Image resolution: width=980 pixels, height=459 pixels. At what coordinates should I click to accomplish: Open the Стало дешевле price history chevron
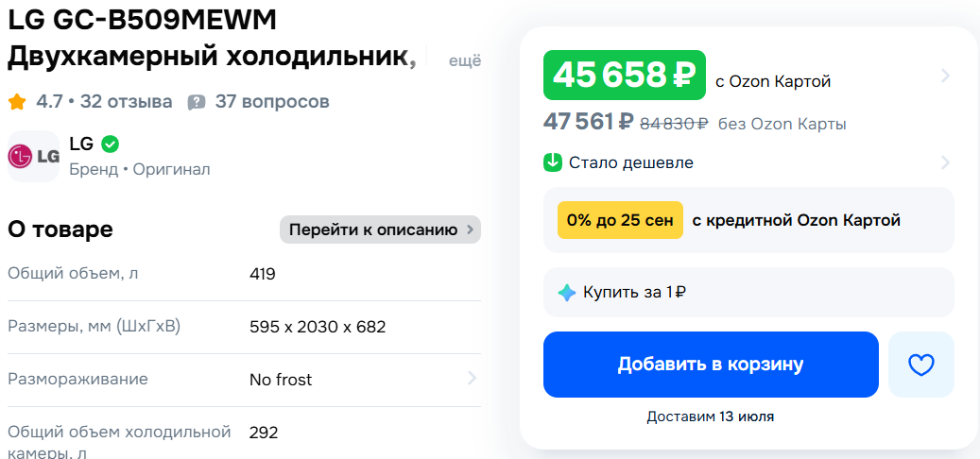click(x=945, y=162)
